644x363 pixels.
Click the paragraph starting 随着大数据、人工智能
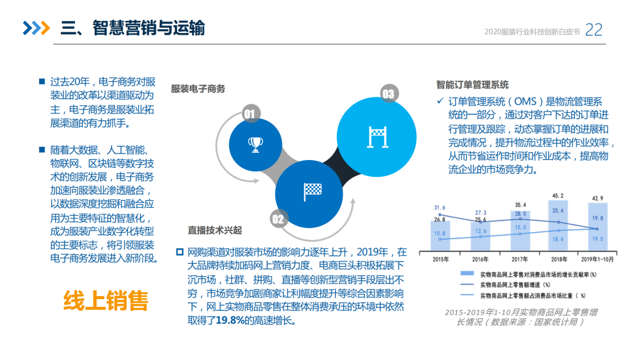tap(104, 204)
